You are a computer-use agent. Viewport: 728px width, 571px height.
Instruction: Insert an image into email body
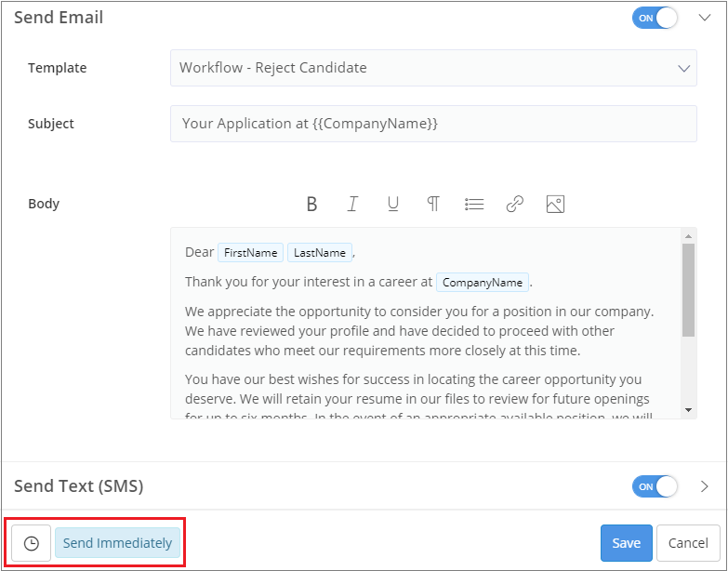[x=555, y=205]
